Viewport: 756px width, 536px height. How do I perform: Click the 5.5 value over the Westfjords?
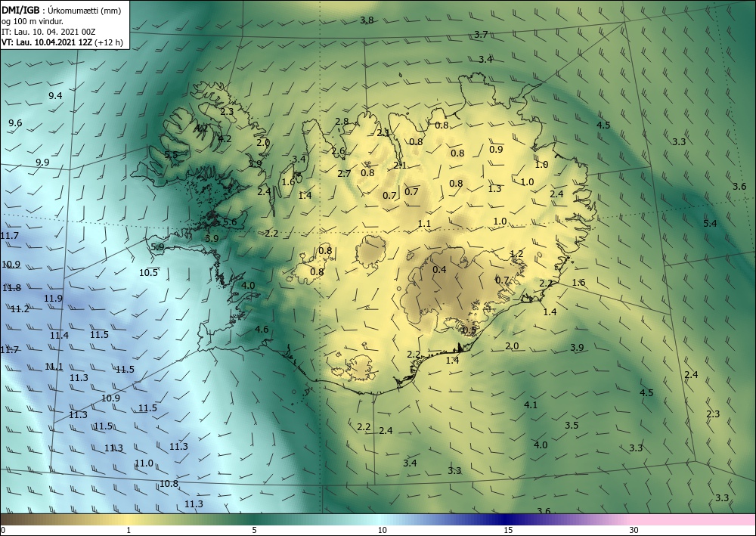(171, 155)
